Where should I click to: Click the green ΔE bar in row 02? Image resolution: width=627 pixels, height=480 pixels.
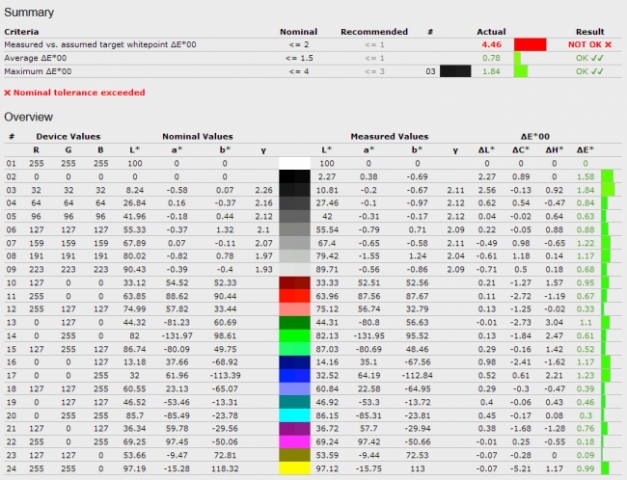pyautogui.click(x=606, y=176)
